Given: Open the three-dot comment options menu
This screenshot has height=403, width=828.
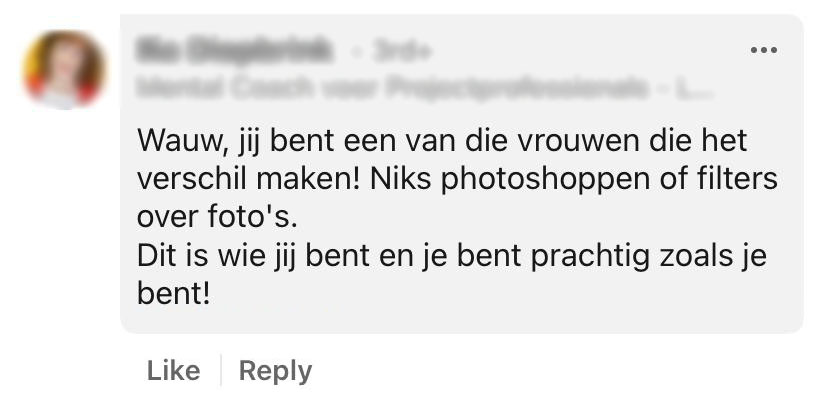Looking at the screenshot, I should (763, 50).
